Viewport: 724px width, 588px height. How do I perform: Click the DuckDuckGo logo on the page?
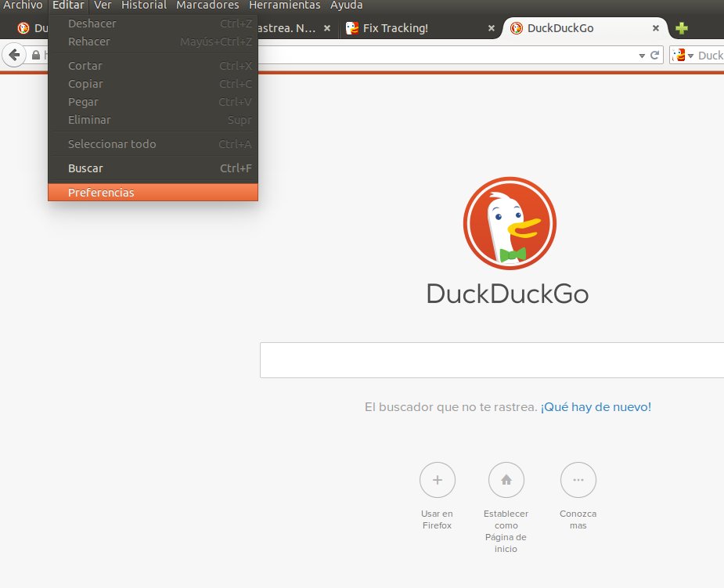coord(509,223)
